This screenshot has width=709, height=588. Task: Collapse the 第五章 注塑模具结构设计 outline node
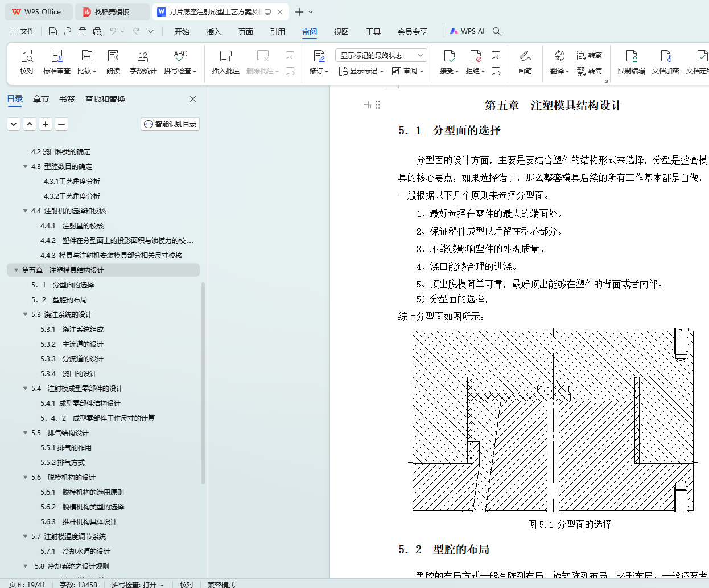(16, 270)
